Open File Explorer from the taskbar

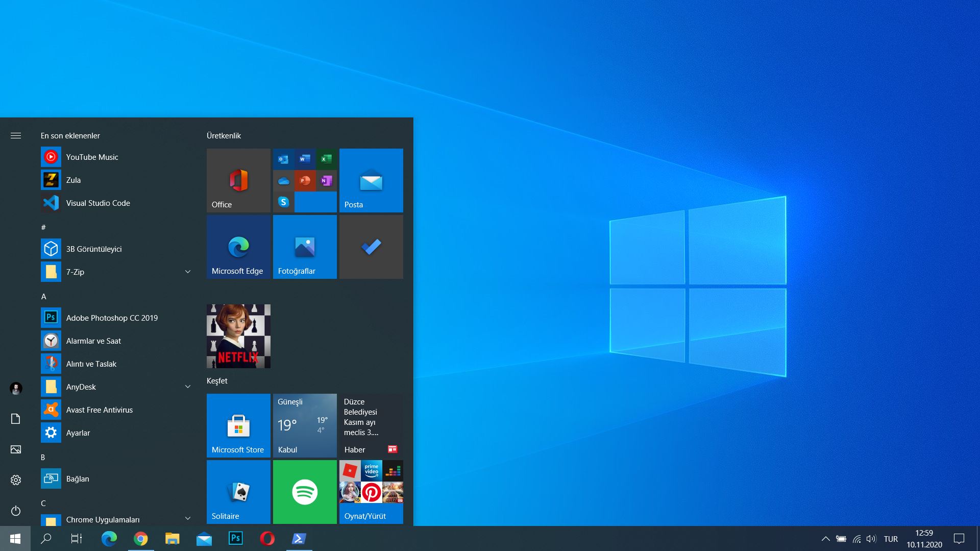click(x=172, y=538)
